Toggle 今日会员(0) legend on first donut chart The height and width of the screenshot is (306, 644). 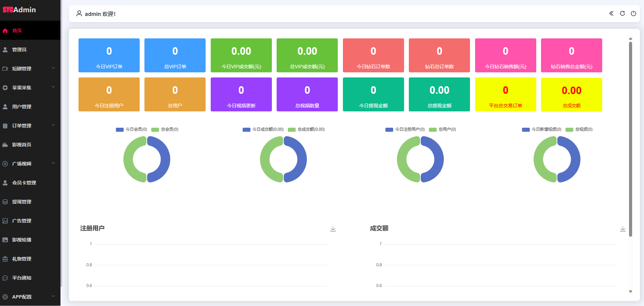pyautogui.click(x=131, y=129)
